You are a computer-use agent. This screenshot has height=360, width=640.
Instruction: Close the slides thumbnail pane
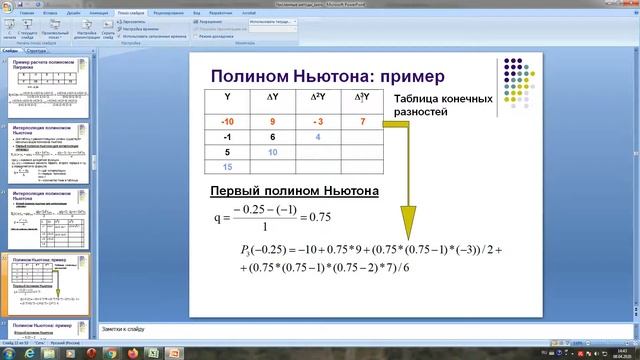(x=93, y=51)
